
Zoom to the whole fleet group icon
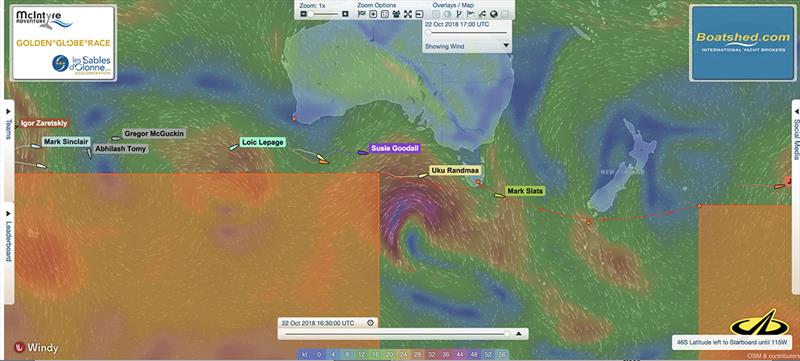click(396, 14)
